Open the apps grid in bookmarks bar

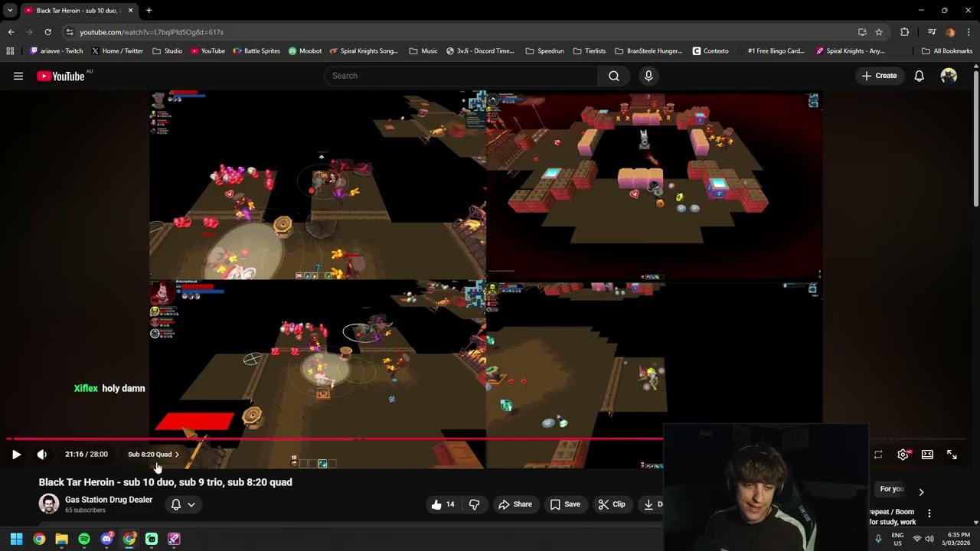click(x=10, y=51)
